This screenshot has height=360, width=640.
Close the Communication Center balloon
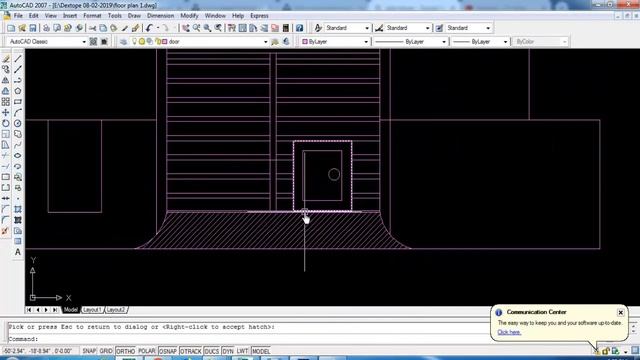coord(620,313)
